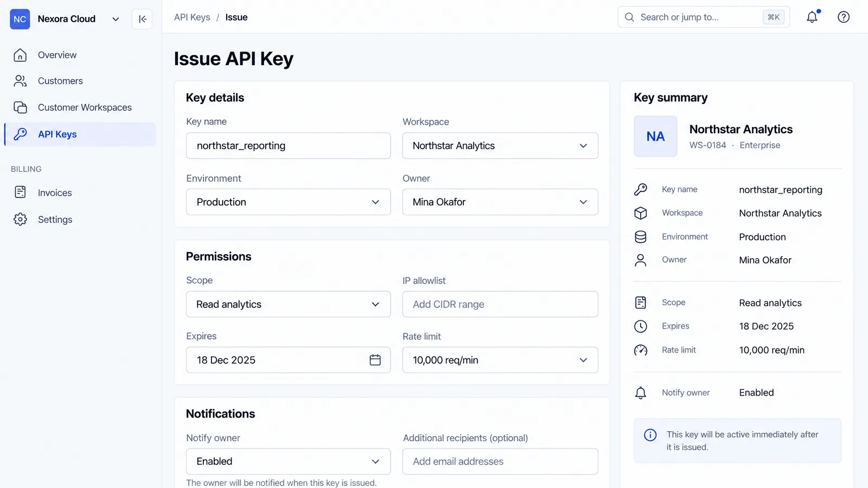The width and height of the screenshot is (868, 488).
Task: Click the search magnifier icon
Action: (629, 17)
